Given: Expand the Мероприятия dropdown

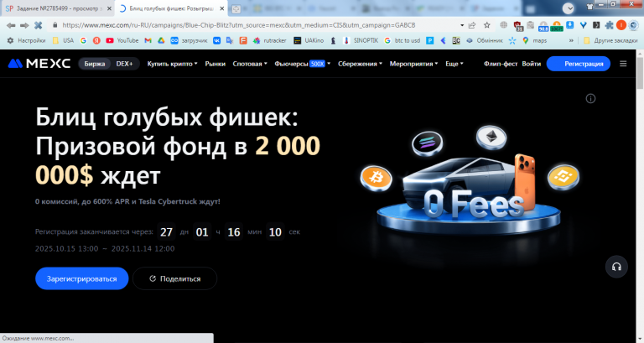Looking at the screenshot, I should pyautogui.click(x=413, y=64).
